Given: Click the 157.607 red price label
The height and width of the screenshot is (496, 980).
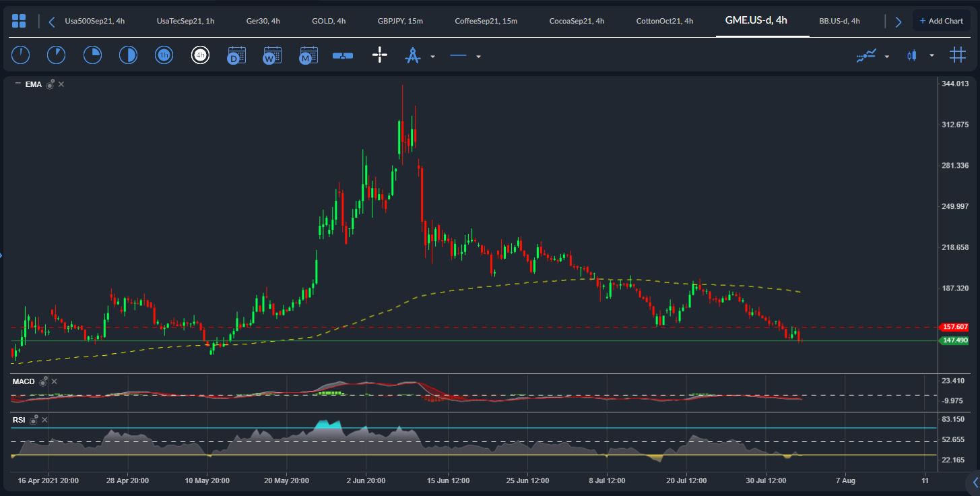Looking at the screenshot, I should (955, 327).
